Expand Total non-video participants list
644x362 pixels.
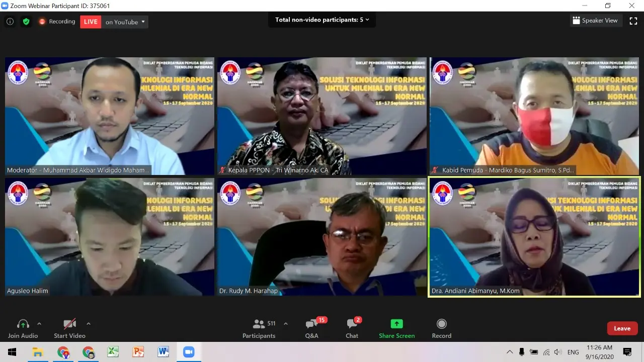[x=322, y=20]
